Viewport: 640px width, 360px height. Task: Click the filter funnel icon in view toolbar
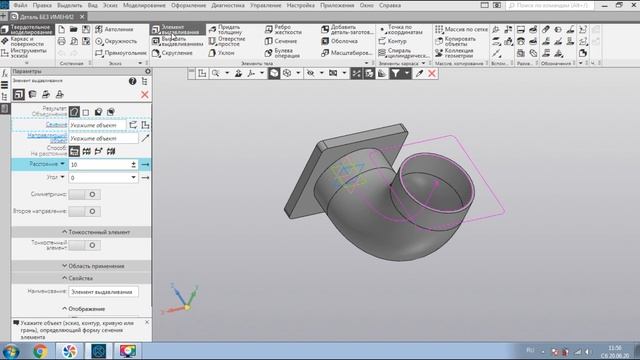click(396, 73)
